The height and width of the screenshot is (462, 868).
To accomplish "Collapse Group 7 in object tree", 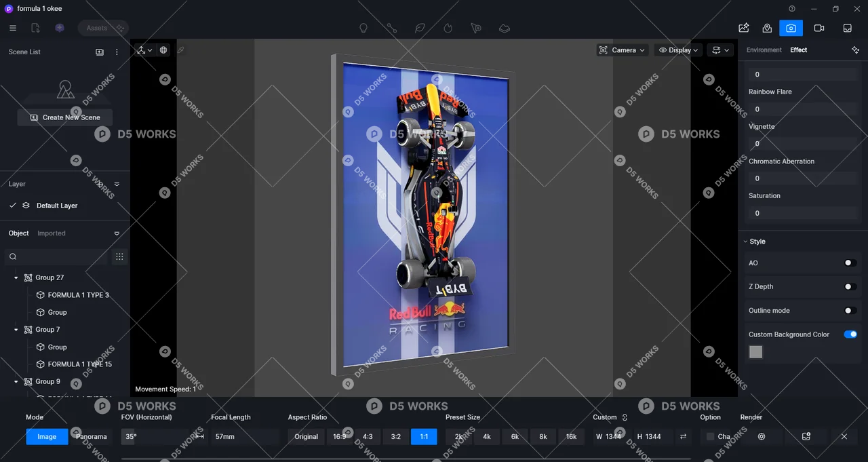I will coord(16,330).
